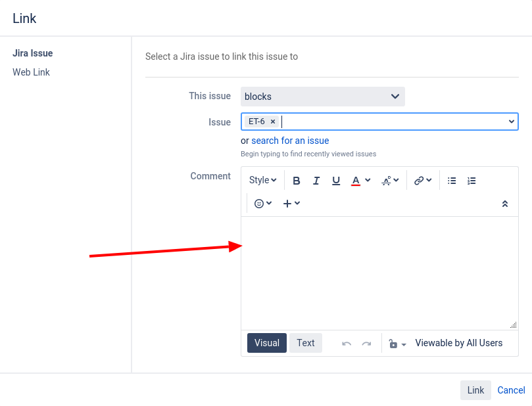This screenshot has width=532, height=406.
Task: Apply bold formatting in comment editor
Action: [296, 181]
